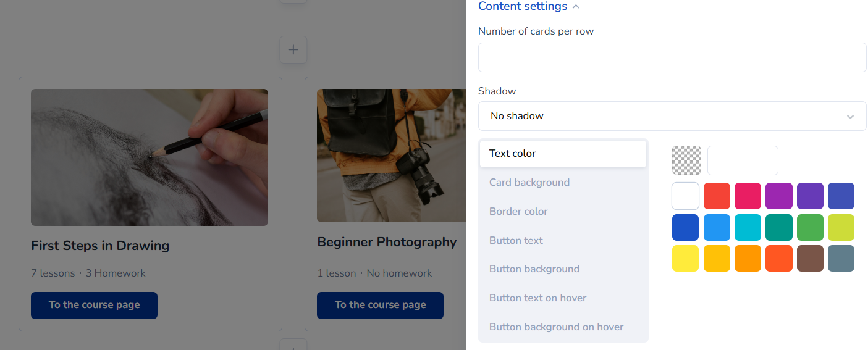This screenshot has height=350, width=868.
Task: Click the Beginner Photography course thumbnail
Action: coord(391,156)
